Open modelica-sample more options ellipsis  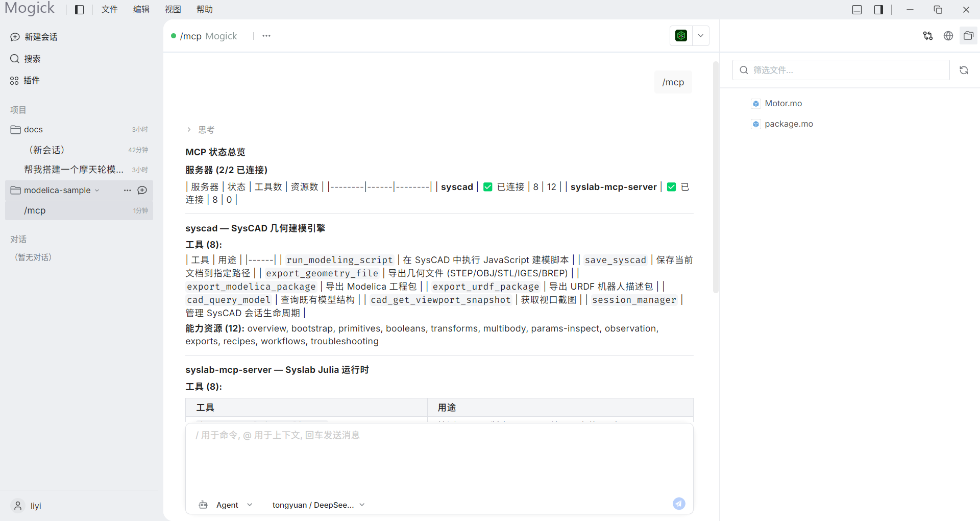pyautogui.click(x=128, y=191)
